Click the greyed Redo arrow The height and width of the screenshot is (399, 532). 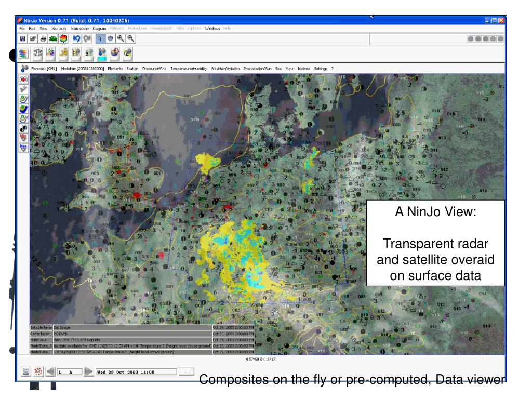87,39
